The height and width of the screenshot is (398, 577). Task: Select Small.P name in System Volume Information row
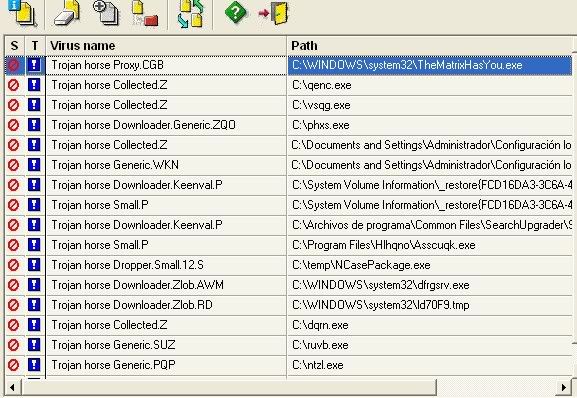pyautogui.click(x=100, y=205)
